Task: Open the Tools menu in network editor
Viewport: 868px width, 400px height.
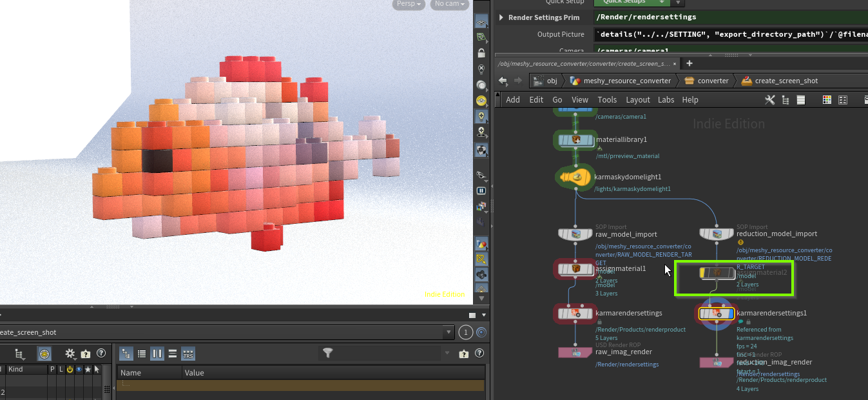Action: tap(607, 100)
